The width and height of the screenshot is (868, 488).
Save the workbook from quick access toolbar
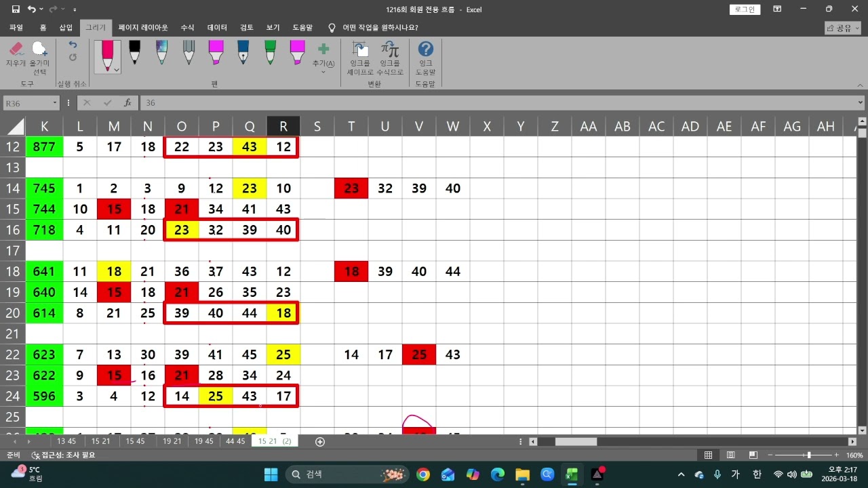(14, 9)
